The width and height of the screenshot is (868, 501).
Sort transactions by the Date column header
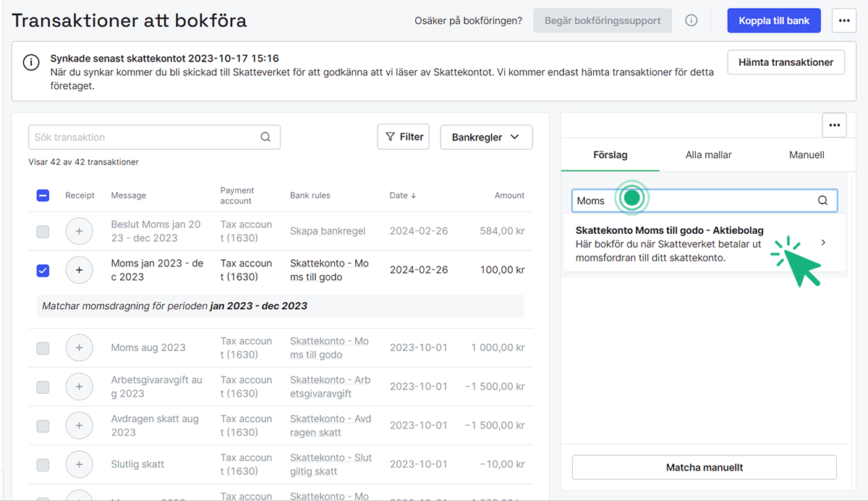click(x=403, y=195)
